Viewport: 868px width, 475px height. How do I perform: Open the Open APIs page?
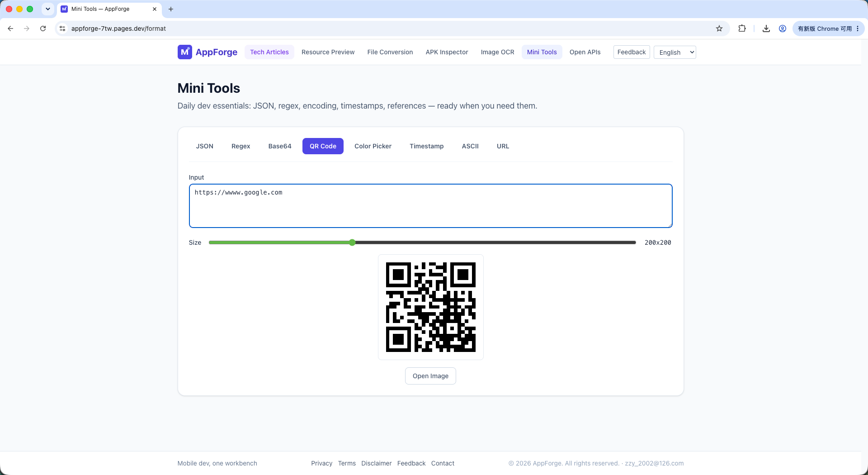point(585,52)
